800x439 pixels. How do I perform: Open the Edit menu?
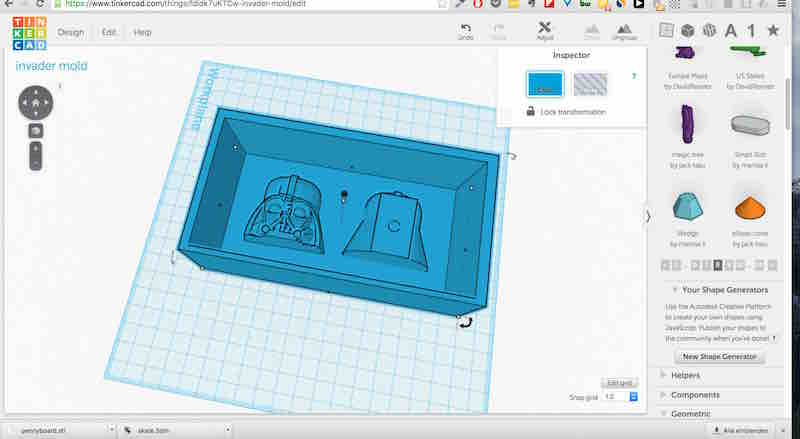(109, 32)
